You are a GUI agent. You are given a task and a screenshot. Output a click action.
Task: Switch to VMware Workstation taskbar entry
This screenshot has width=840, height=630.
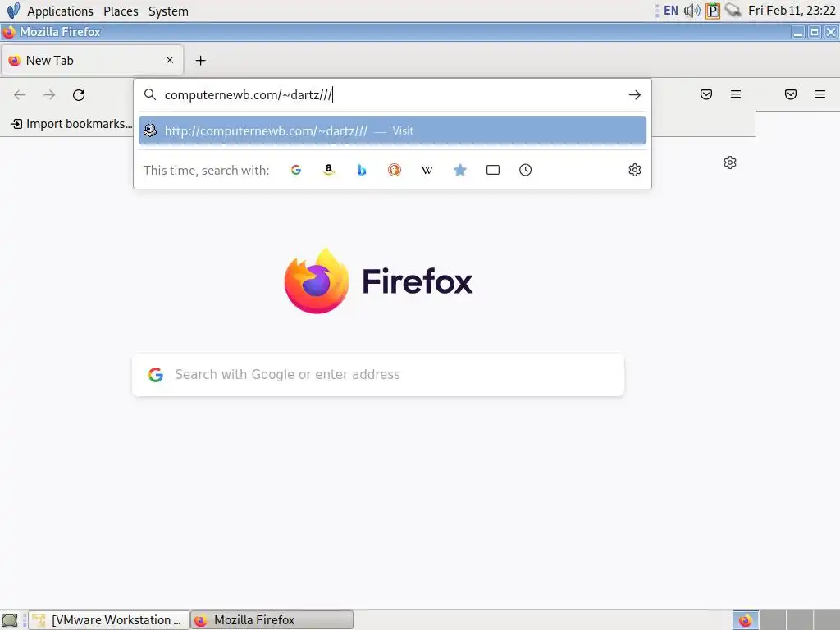click(109, 620)
